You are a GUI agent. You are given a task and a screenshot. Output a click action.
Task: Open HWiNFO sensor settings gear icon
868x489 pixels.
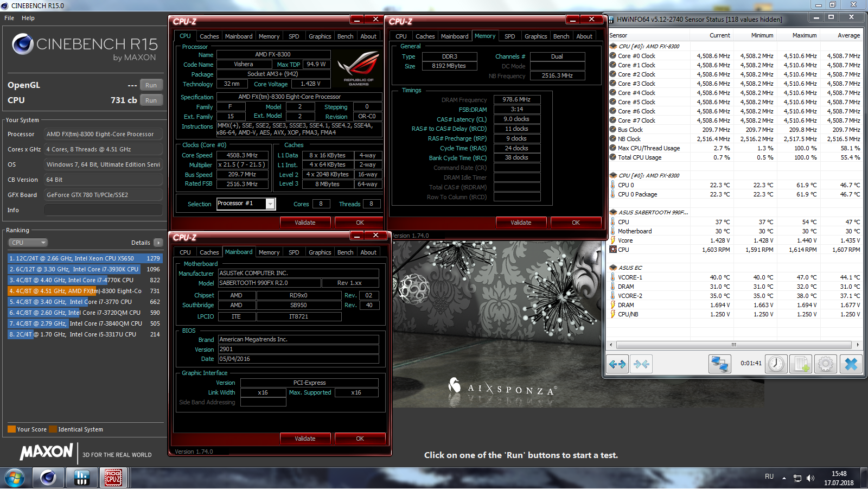pos(826,364)
